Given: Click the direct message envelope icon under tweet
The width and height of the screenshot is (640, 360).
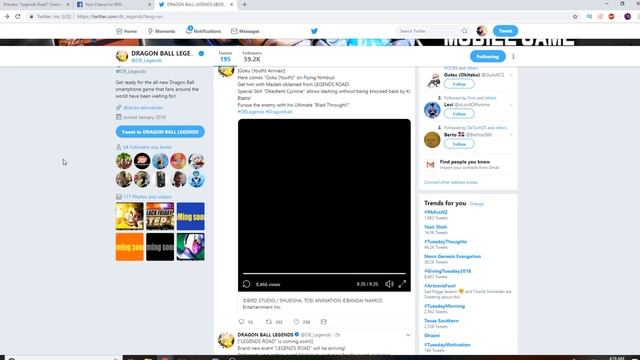Looking at the screenshot, I should point(324,322).
